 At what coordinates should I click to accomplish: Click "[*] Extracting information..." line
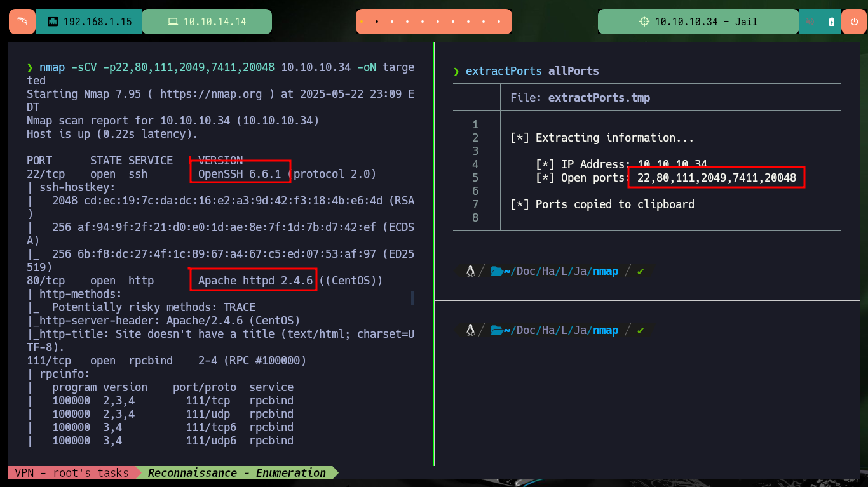tap(602, 138)
